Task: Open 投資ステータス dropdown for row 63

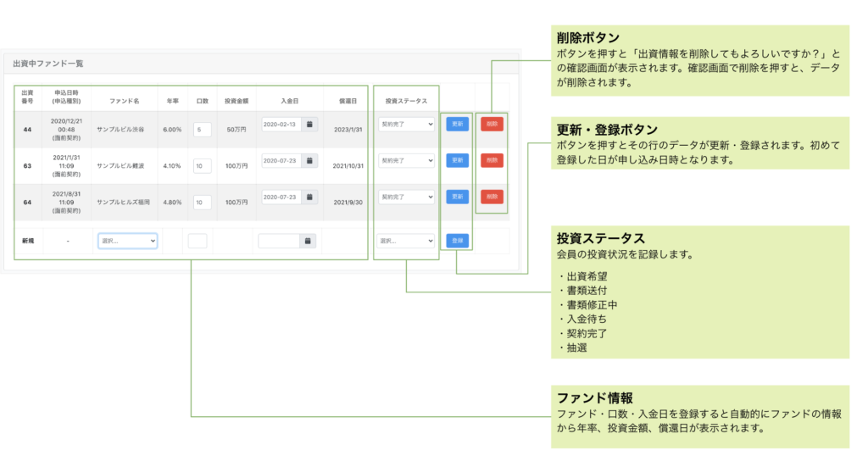Action: coord(406,160)
